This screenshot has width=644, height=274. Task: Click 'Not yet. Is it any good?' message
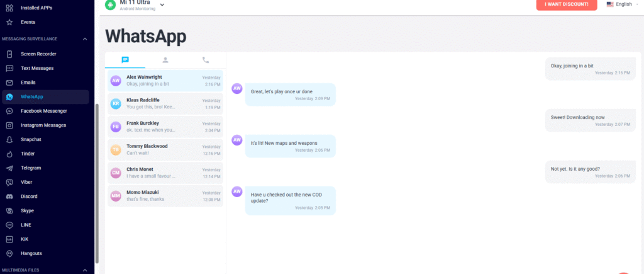pos(590,171)
